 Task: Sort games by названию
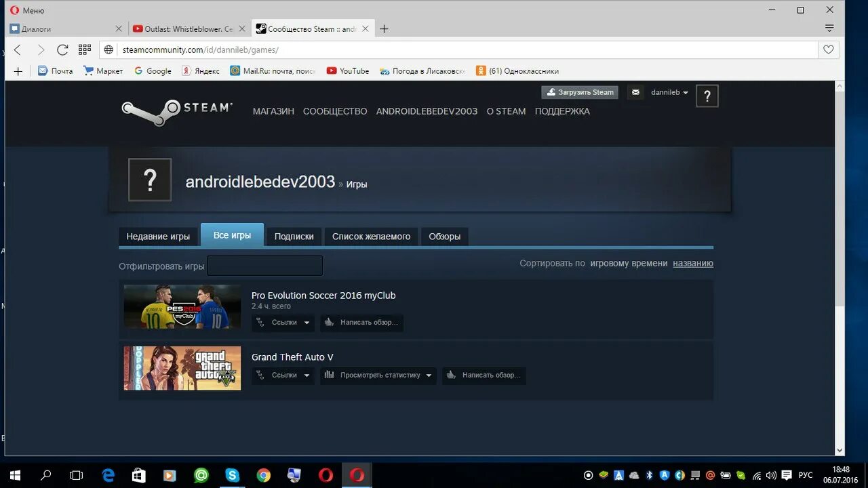pyautogui.click(x=693, y=263)
